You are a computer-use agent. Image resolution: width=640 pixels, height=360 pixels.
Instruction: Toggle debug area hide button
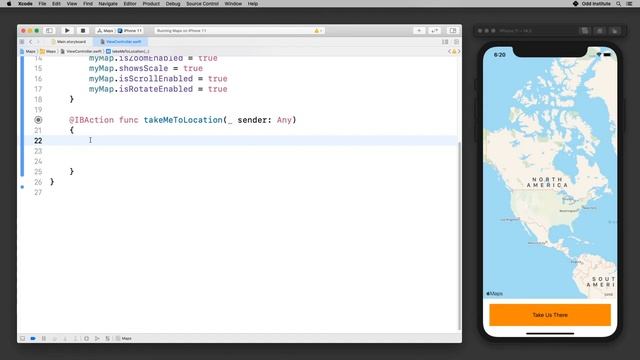22,338
